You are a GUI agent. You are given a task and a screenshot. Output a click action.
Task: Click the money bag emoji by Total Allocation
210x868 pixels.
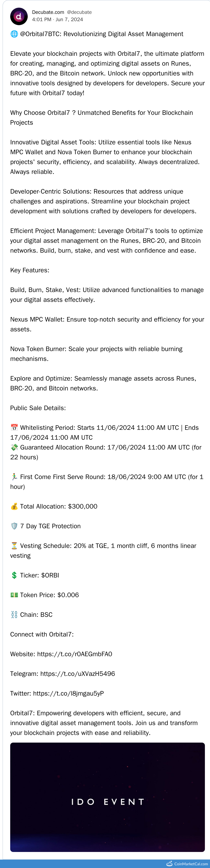click(14, 506)
